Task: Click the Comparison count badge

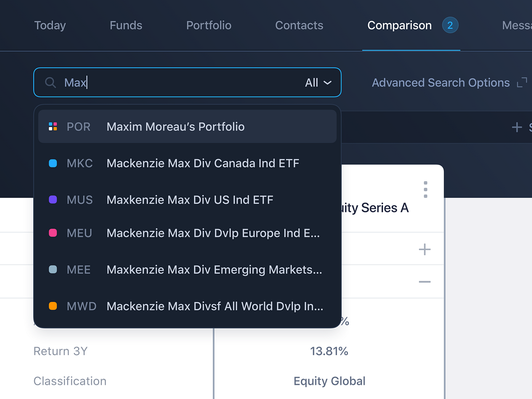Action: (450, 25)
